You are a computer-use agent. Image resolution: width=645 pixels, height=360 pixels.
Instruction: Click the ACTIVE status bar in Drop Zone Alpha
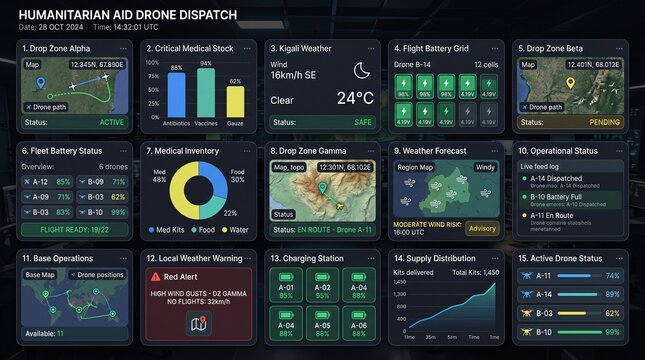point(74,122)
